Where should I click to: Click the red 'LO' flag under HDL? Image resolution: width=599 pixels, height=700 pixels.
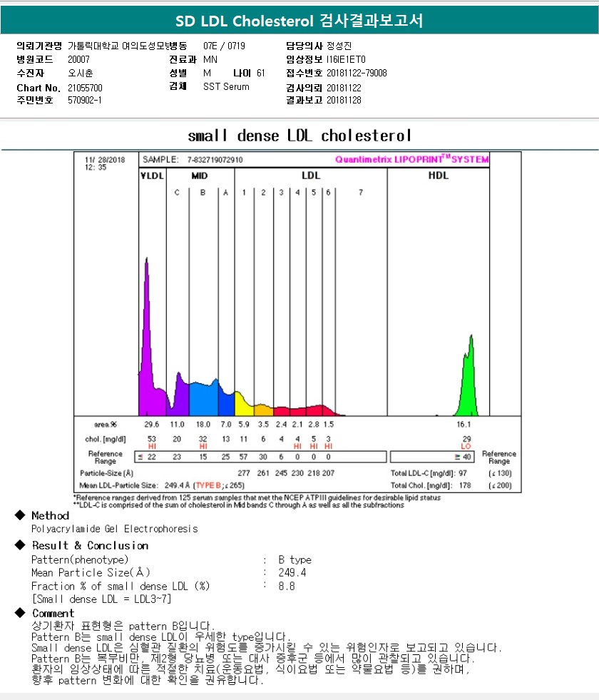[466, 446]
